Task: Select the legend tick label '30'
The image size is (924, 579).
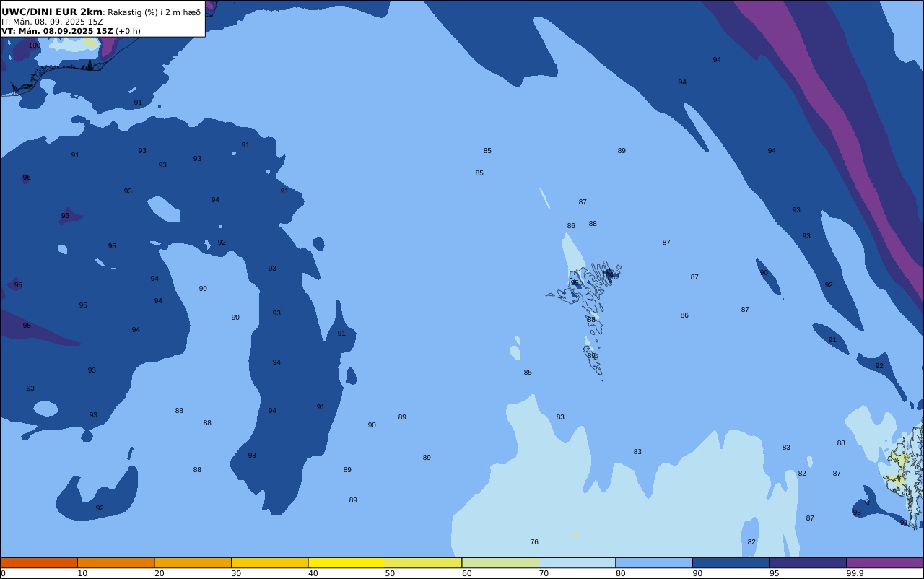Action: [x=236, y=573]
